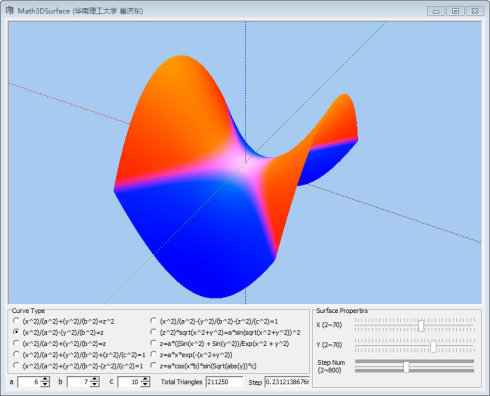Decrease parameter a with the down arrow

45,384
